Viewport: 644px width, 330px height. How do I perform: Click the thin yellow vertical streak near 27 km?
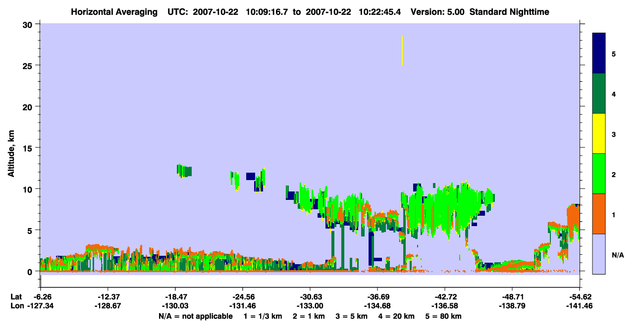coord(402,51)
